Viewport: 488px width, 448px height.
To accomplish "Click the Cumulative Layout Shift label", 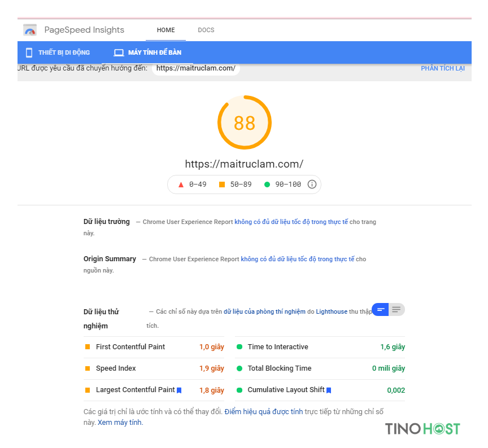I will [286, 390].
